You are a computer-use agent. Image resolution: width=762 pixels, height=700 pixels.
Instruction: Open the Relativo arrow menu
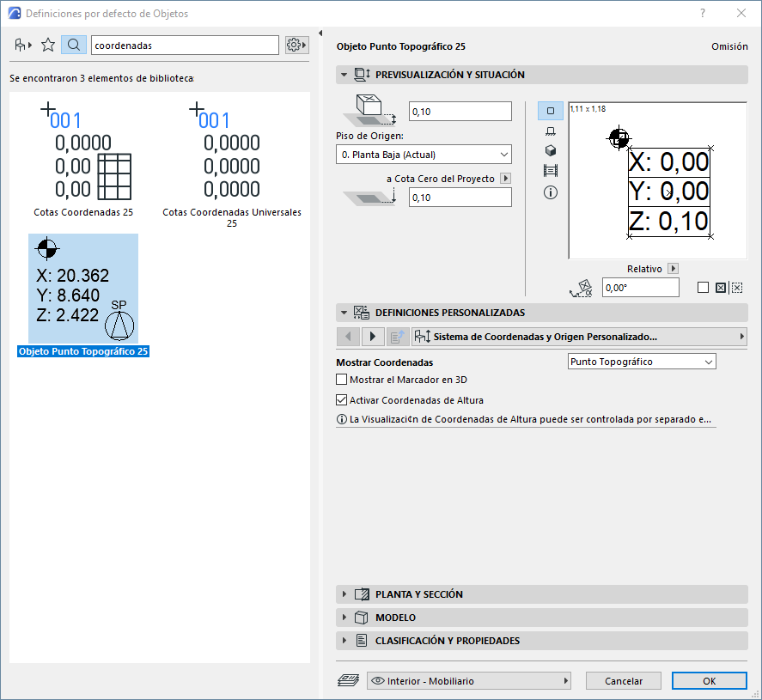(673, 268)
